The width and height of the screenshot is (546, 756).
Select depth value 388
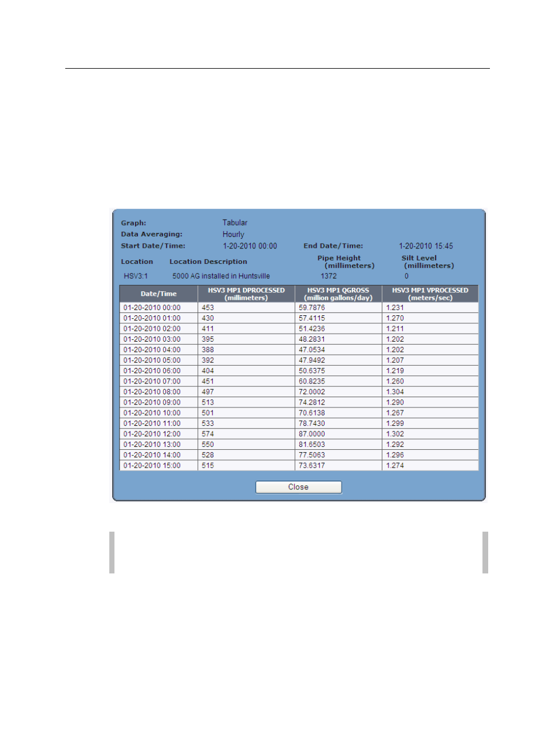[x=208, y=350]
